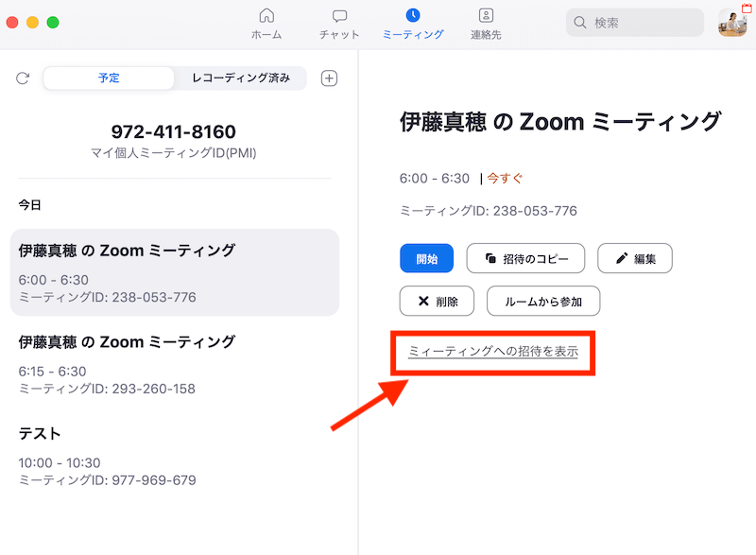The width and height of the screenshot is (756, 555).
Task: Click the マイ個人ミーティングID(PMI) label
Action: [x=174, y=153]
